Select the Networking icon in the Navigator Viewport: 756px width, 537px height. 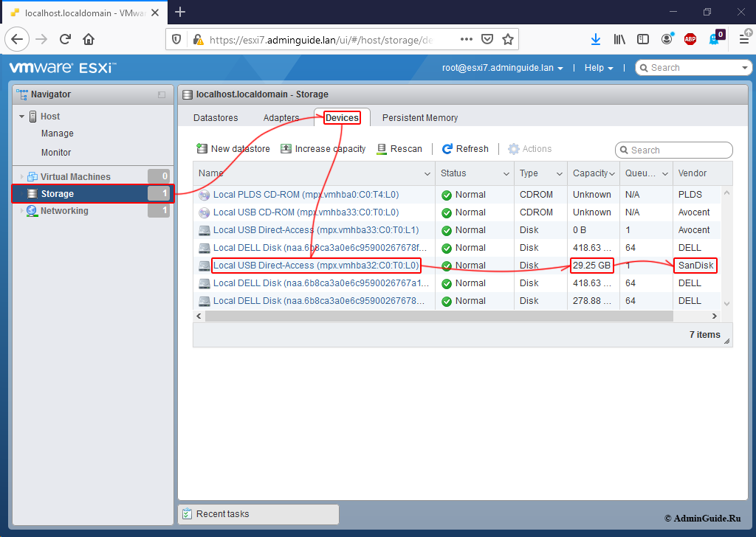pos(32,210)
